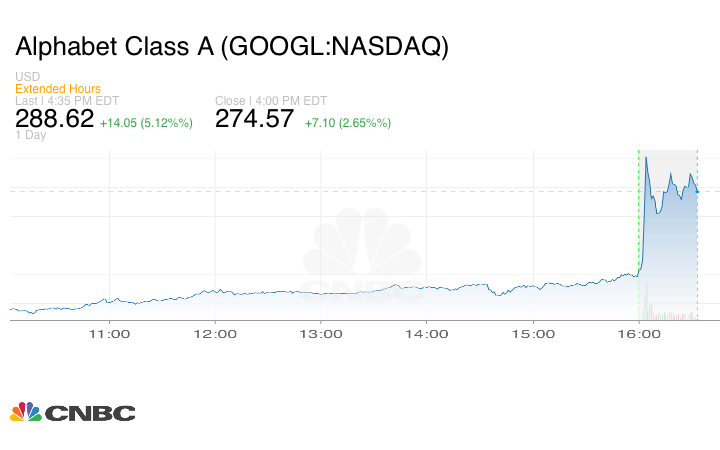The width and height of the screenshot is (720, 450).
Task: Select the Extended Hours label
Action: (57, 89)
